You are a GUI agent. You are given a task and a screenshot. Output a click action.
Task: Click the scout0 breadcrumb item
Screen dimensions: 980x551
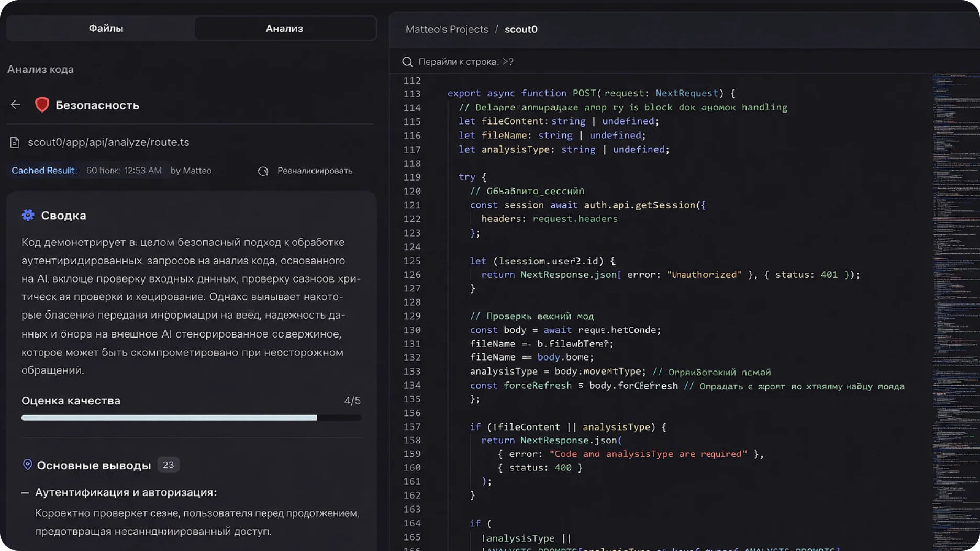pyautogui.click(x=520, y=29)
